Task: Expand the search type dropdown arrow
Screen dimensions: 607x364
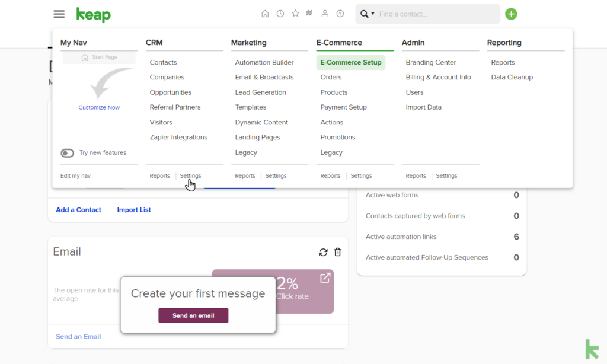Action: (373, 14)
